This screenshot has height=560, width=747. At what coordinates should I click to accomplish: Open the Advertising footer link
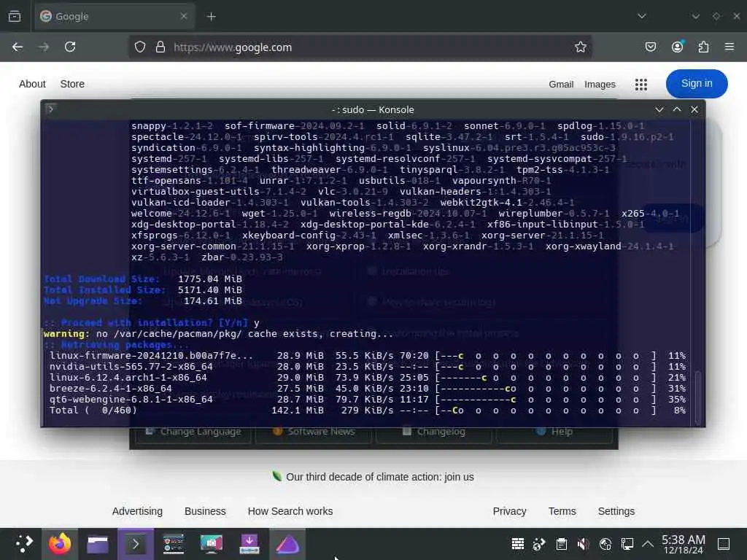[137, 511]
